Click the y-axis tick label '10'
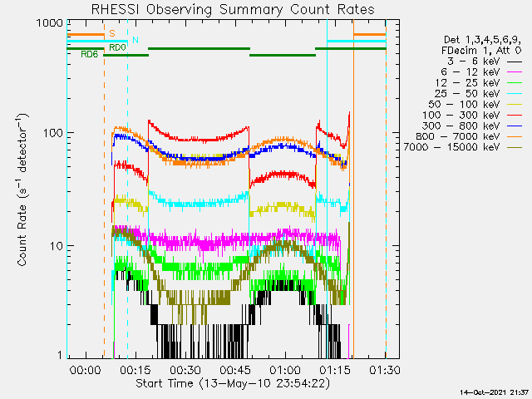The height and width of the screenshot is (399, 532). click(57, 246)
